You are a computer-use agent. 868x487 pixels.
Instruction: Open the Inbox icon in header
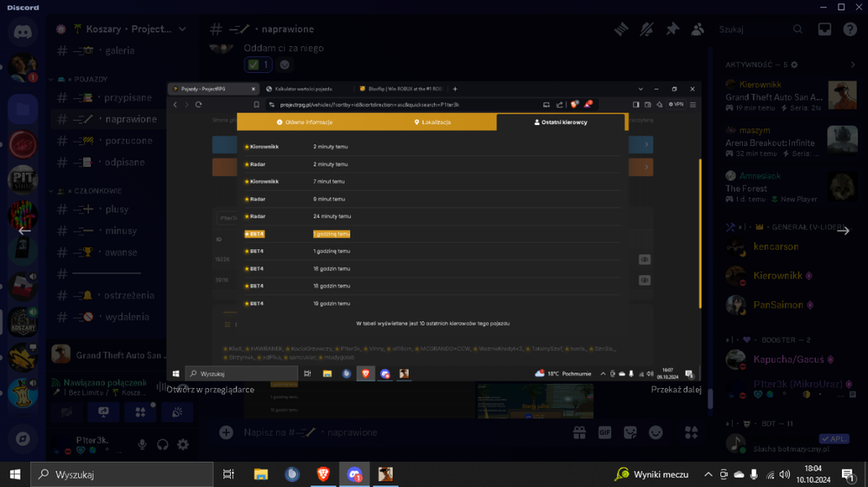pos(825,30)
